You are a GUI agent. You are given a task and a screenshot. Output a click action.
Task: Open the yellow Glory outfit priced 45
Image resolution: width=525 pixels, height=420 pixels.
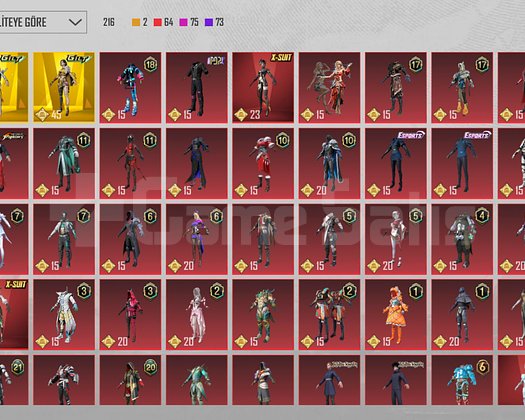click(x=64, y=87)
